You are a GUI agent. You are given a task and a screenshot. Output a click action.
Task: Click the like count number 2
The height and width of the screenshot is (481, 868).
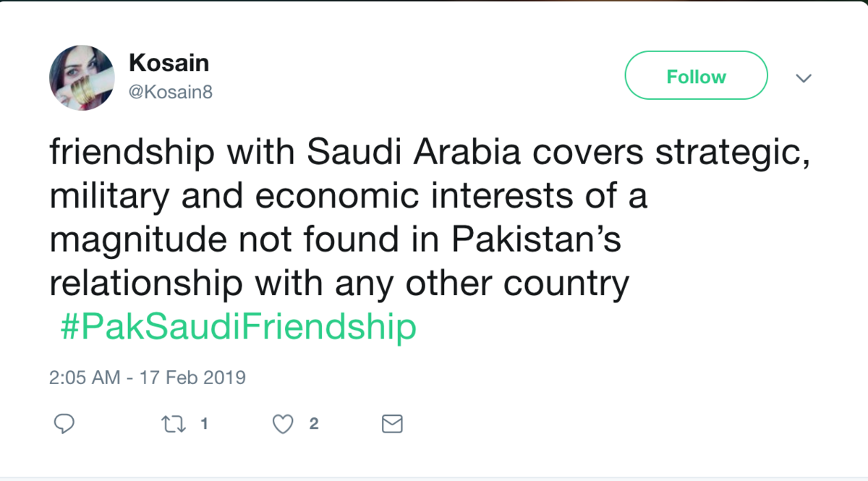click(313, 424)
